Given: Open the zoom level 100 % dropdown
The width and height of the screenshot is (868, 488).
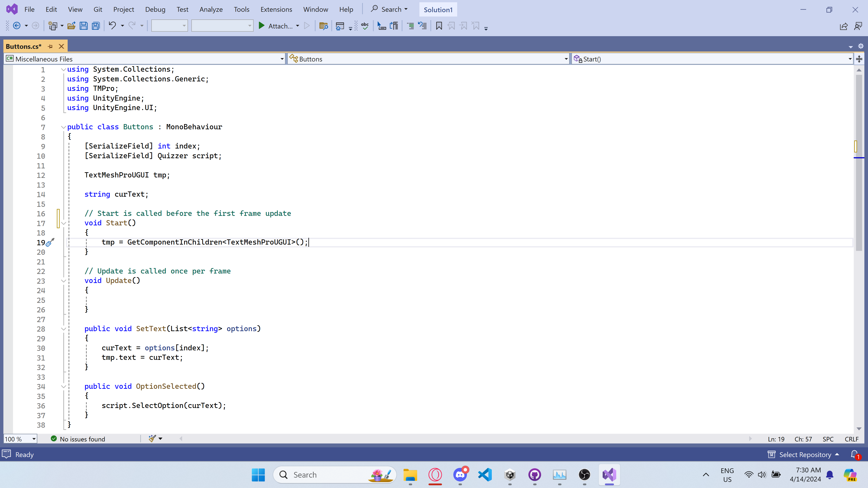Looking at the screenshot, I should pos(34,439).
